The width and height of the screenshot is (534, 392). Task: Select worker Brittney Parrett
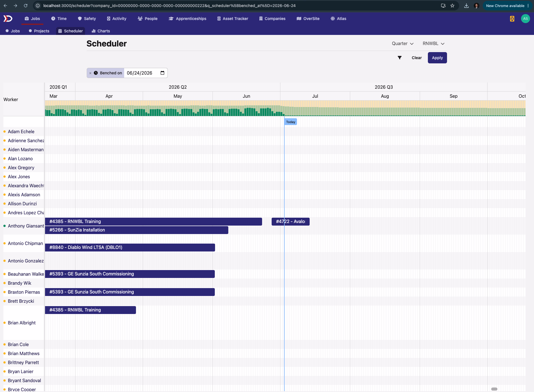click(23, 362)
